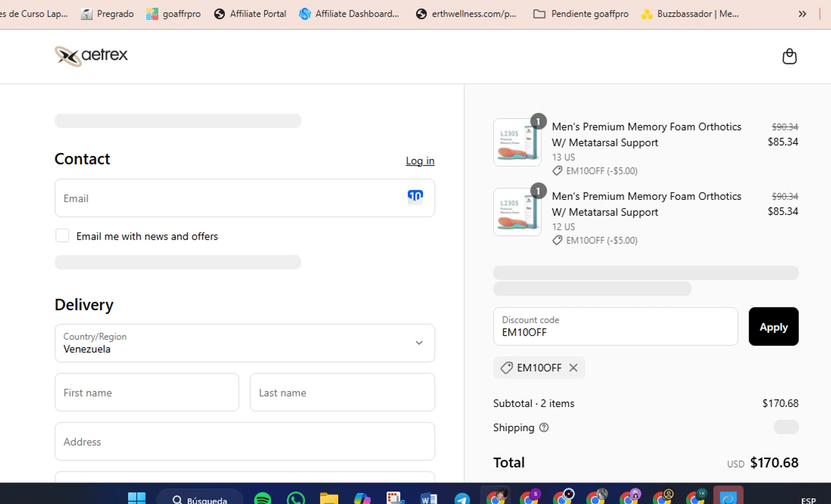
Task: Open the shopping bag cart icon
Action: tap(789, 56)
